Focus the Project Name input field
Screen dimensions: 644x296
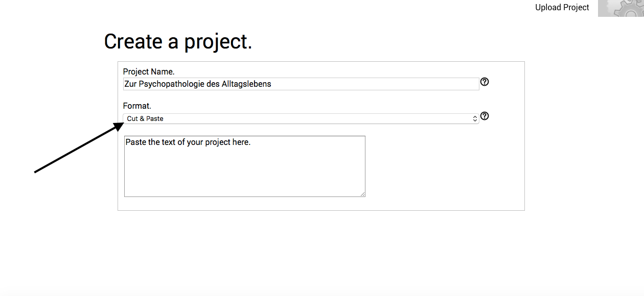point(301,84)
